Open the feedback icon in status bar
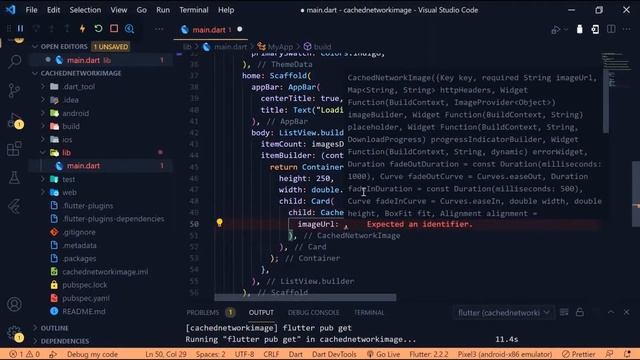 click(x=609, y=354)
